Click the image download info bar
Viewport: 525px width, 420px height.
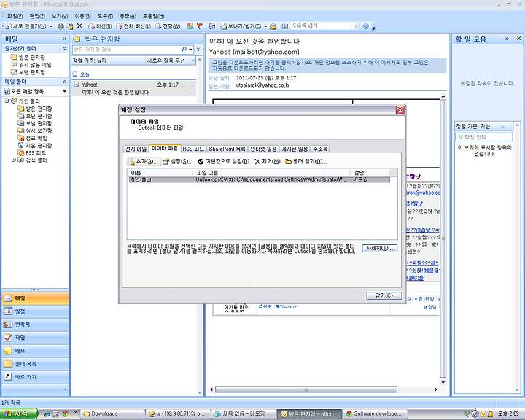tap(327, 66)
